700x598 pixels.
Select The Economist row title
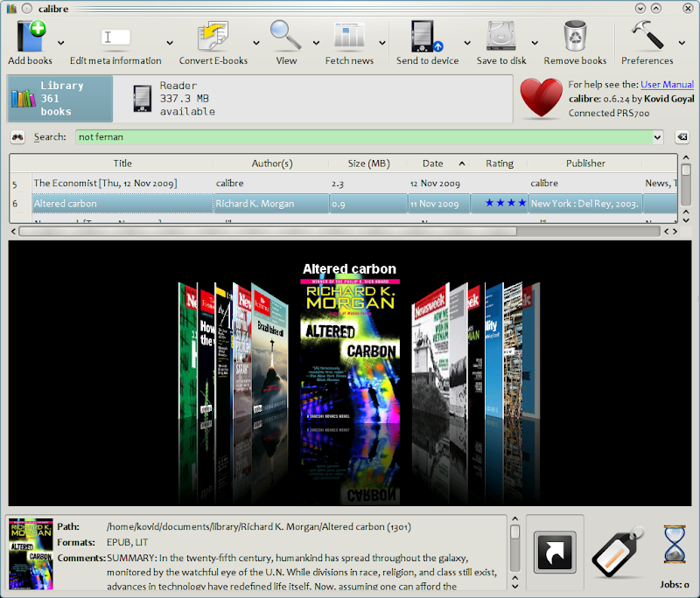click(105, 183)
